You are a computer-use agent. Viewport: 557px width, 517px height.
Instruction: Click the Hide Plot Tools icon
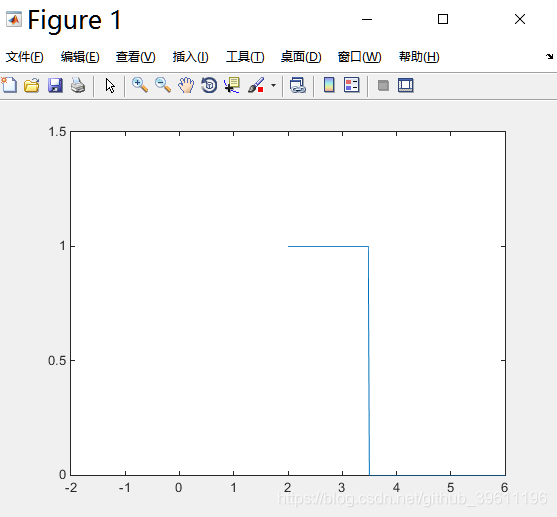click(383, 85)
